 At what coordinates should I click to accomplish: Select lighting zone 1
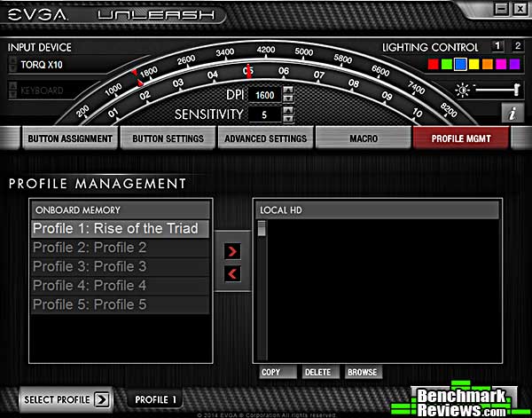[497, 46]
